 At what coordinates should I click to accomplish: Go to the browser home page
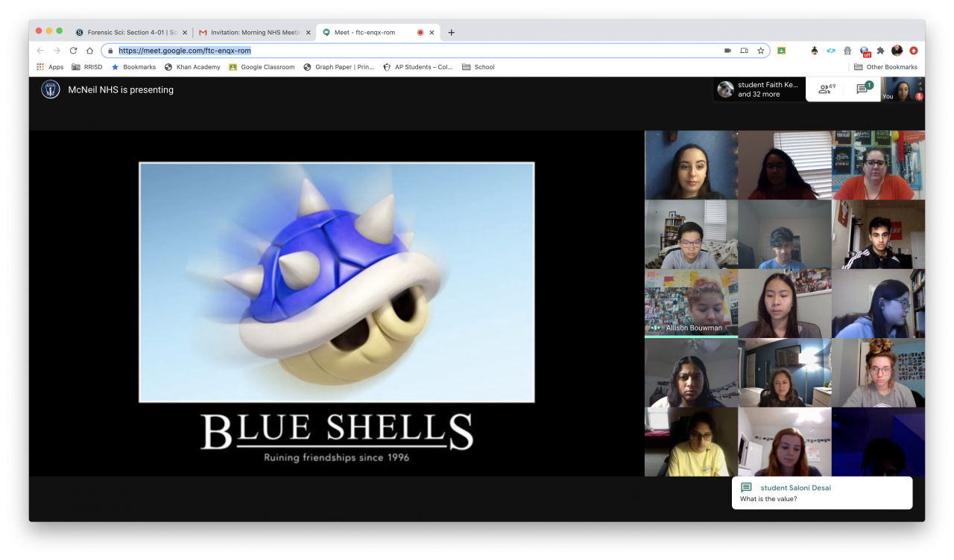[x=89, y=51]
